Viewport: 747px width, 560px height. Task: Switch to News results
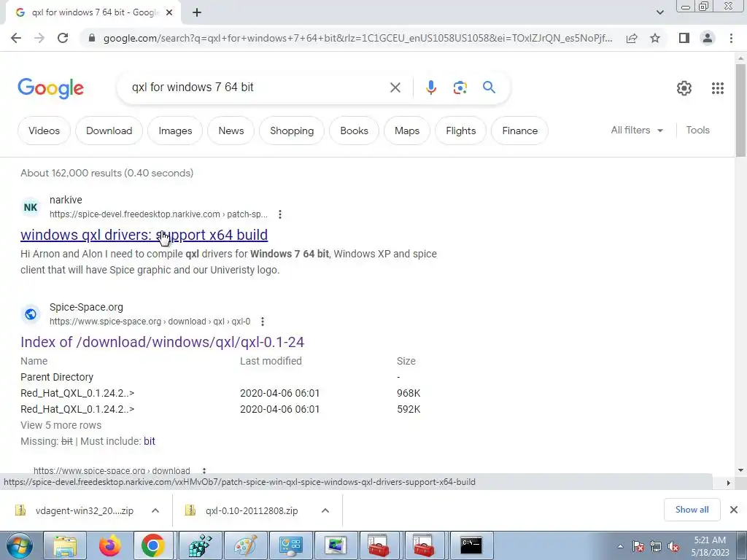[231, 131]
